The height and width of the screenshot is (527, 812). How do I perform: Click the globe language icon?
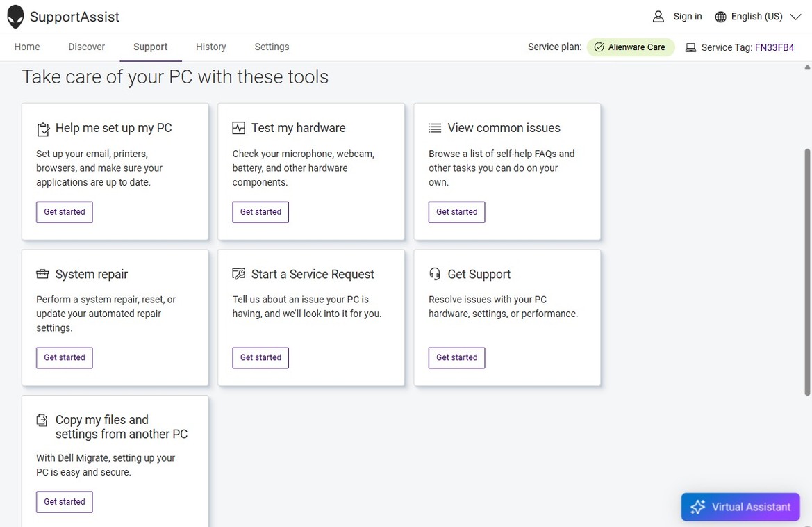720,17
